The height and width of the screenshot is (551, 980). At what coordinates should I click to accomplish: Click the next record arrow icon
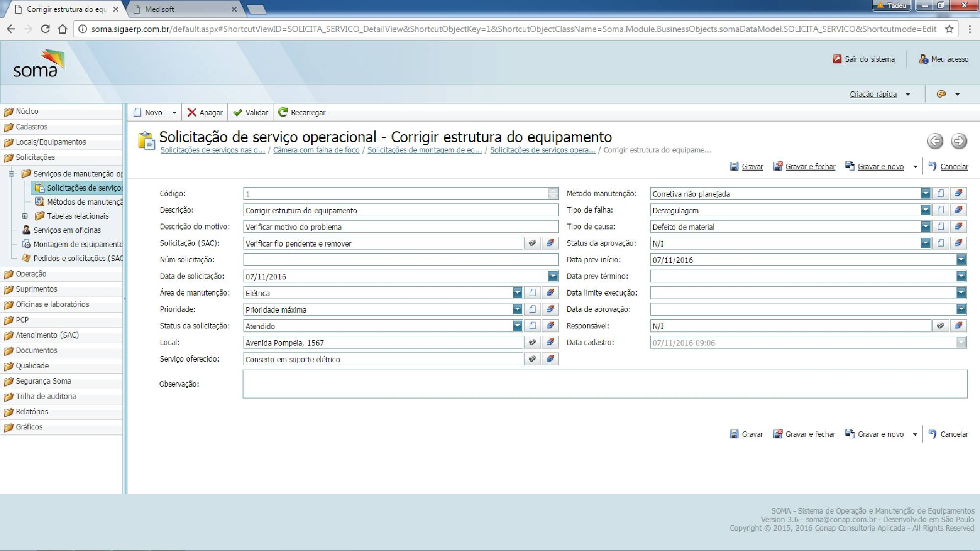tap(959, 141)
